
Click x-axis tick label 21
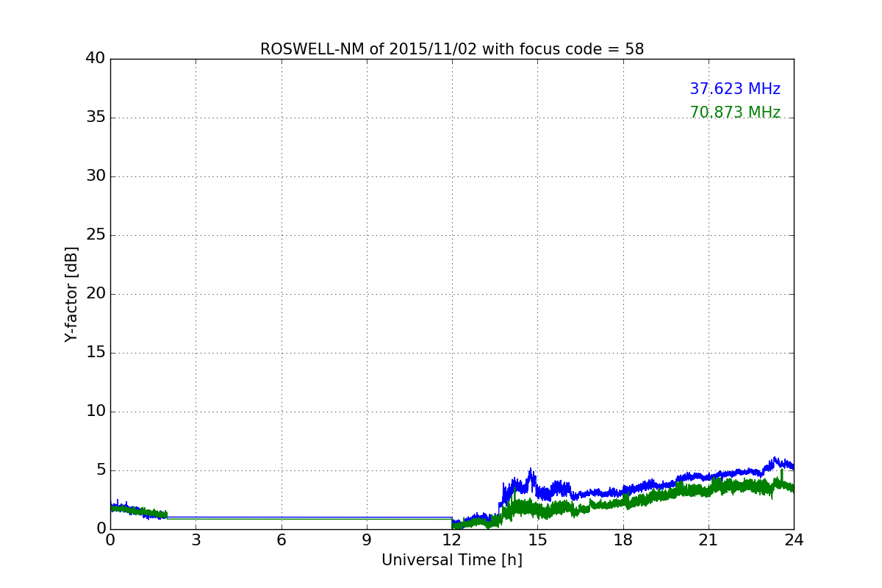click(709, 539)
